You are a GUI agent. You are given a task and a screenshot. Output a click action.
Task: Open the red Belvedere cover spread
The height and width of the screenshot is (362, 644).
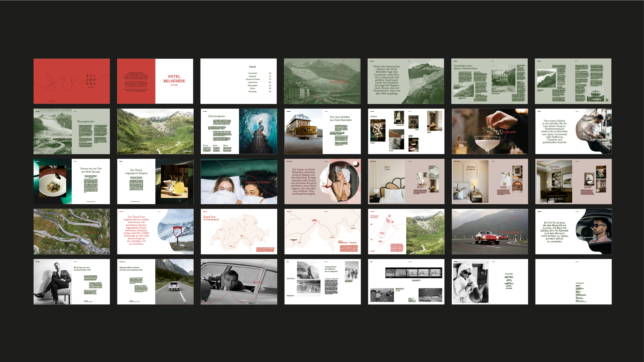pyautogui.click(x=71, y=81)
